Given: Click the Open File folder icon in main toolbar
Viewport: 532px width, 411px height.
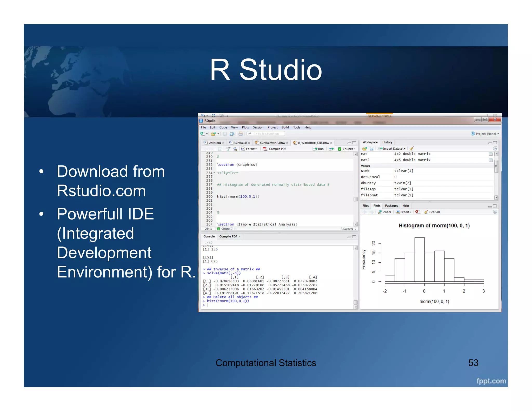Looking at the screenshot, I should pos(213,134).
